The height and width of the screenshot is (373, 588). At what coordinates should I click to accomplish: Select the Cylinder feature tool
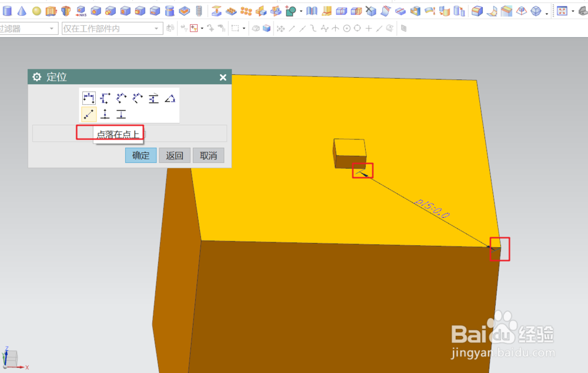pos(6,11)
